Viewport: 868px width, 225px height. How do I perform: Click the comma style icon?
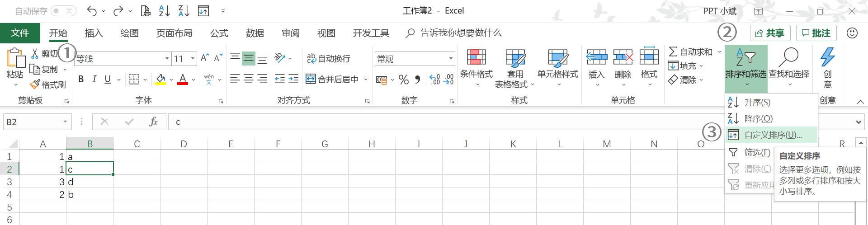418,80
